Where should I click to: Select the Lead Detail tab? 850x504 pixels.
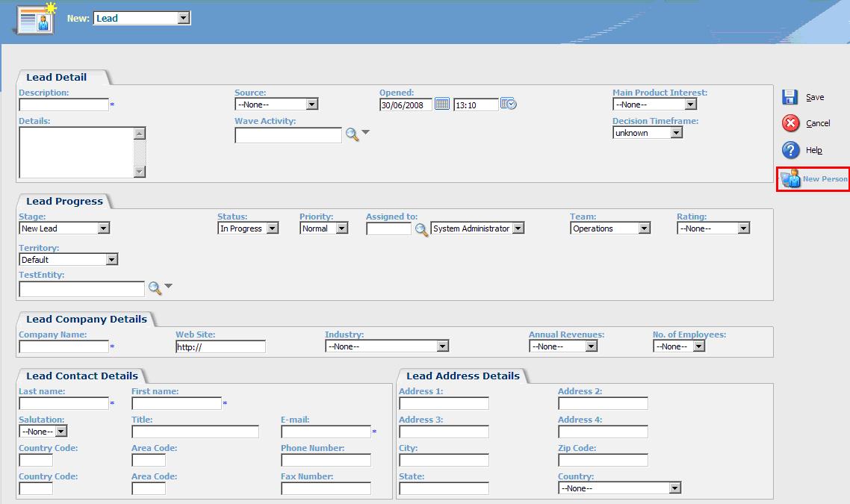[x=56, y=77]
